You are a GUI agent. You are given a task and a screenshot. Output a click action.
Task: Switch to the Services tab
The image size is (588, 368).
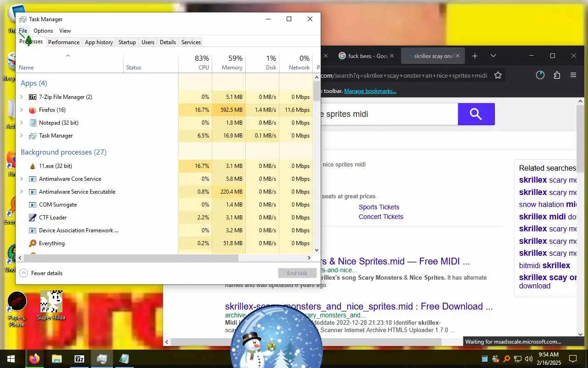click(x=191, y=42)
